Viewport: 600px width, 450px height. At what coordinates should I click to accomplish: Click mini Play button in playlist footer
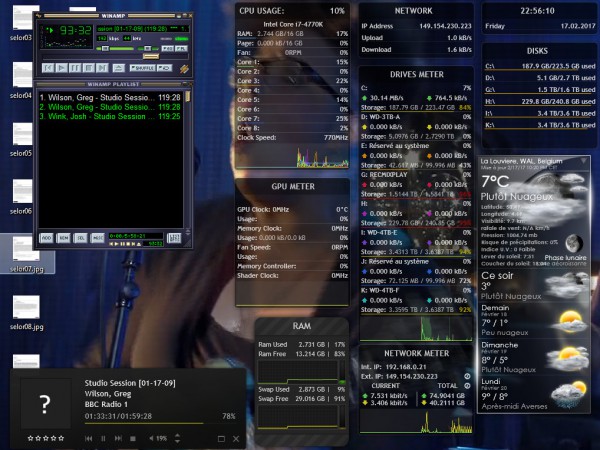tap(117, 244)
